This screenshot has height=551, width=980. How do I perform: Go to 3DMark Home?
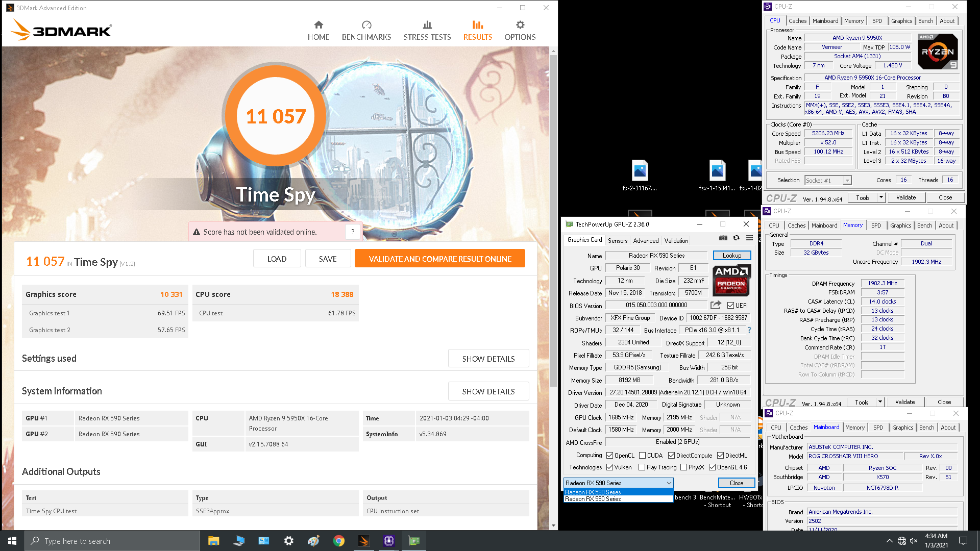click(x=318, y=31)
